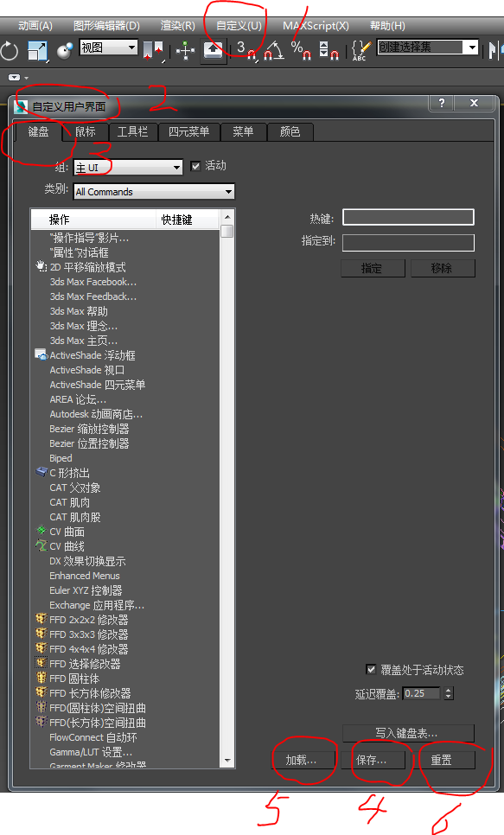Open the 创建选择集 dropdown
Screen dimensions: 504x835
(x=427, y=48)
